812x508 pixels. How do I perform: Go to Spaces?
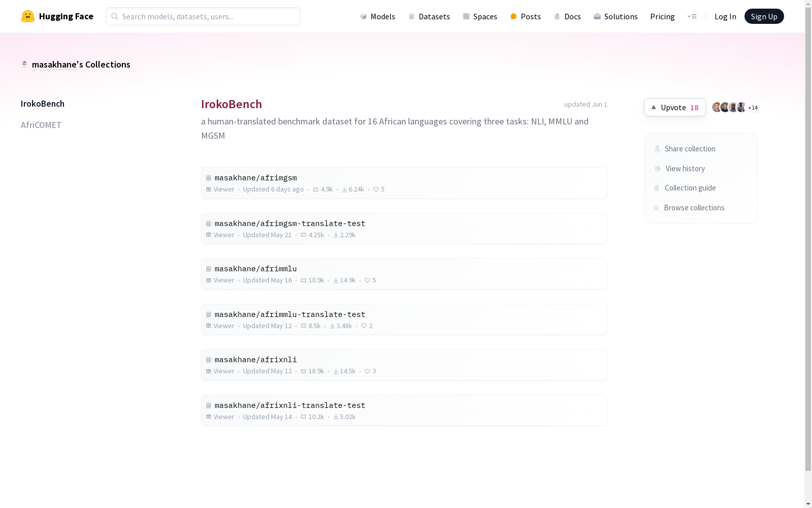[x=480, y=16]
